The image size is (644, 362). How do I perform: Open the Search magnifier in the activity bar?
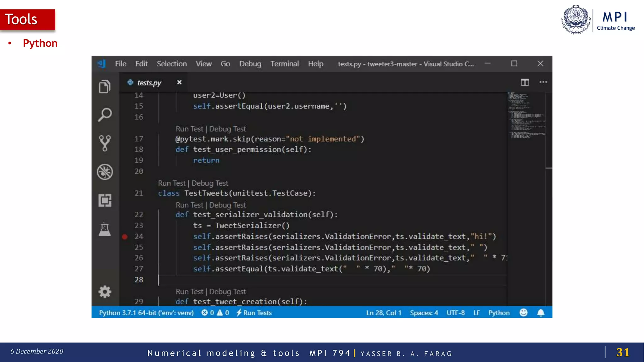pos(105,115)
